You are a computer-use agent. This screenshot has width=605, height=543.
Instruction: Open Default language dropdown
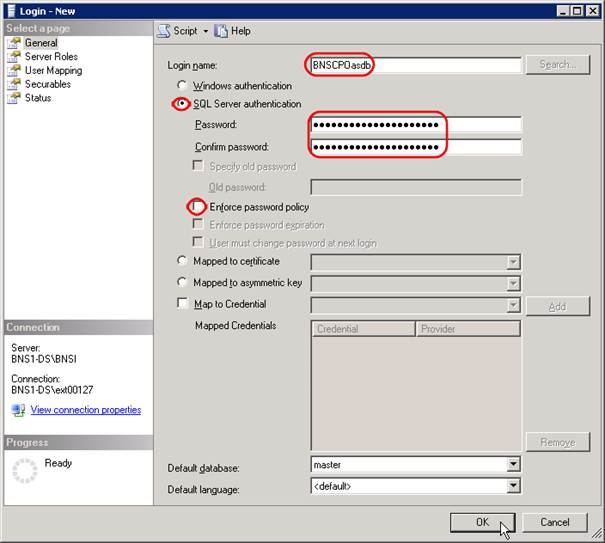[513, 486]
